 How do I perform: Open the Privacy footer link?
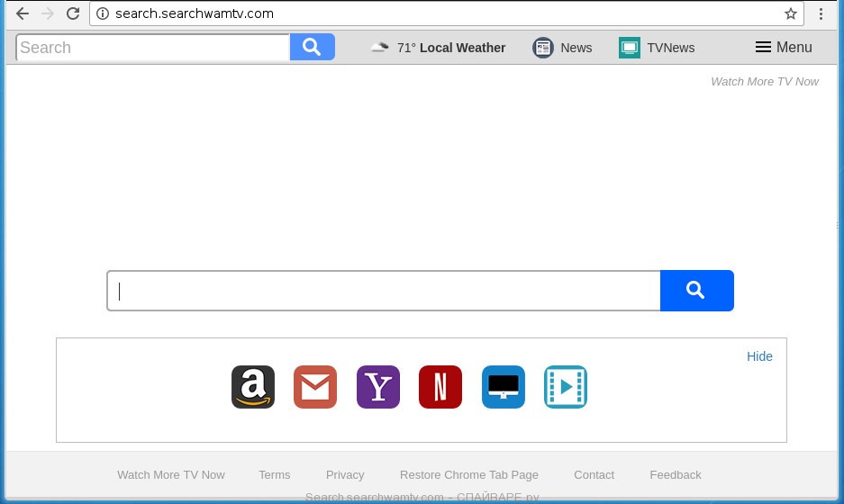(345, 475)
